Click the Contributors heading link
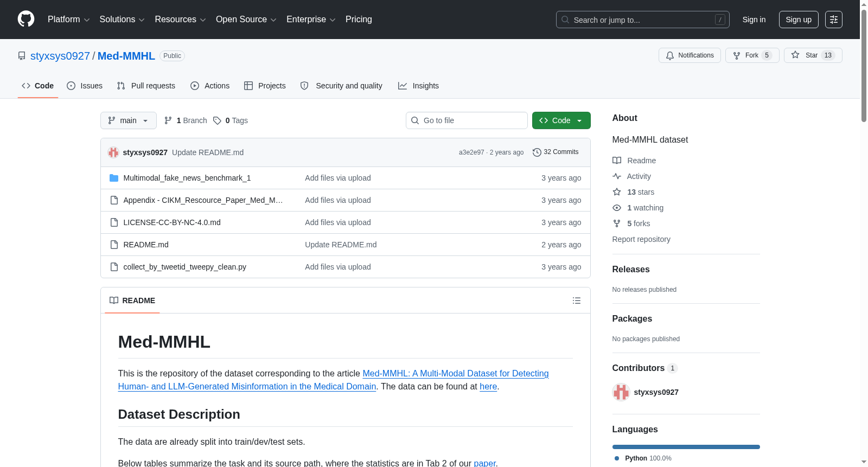The height and width of the screenshot is (467, 868). point(645,368)
